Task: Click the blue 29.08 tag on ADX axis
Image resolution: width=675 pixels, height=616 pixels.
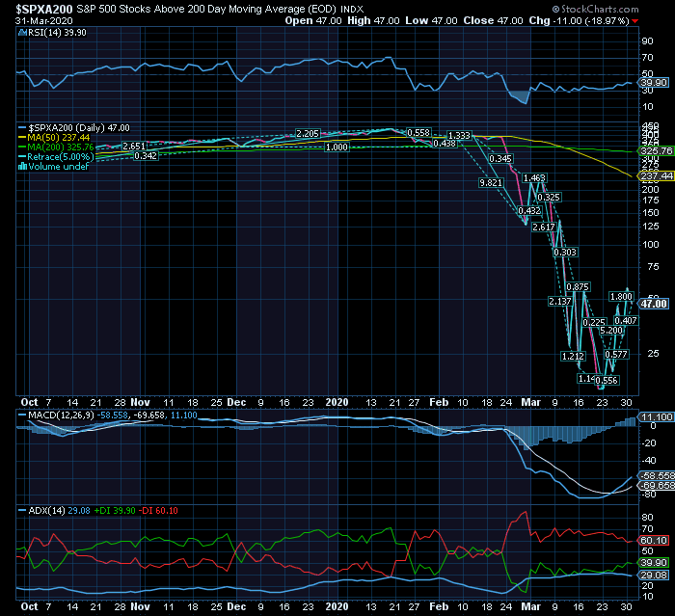Action: [x=654, y=576]
